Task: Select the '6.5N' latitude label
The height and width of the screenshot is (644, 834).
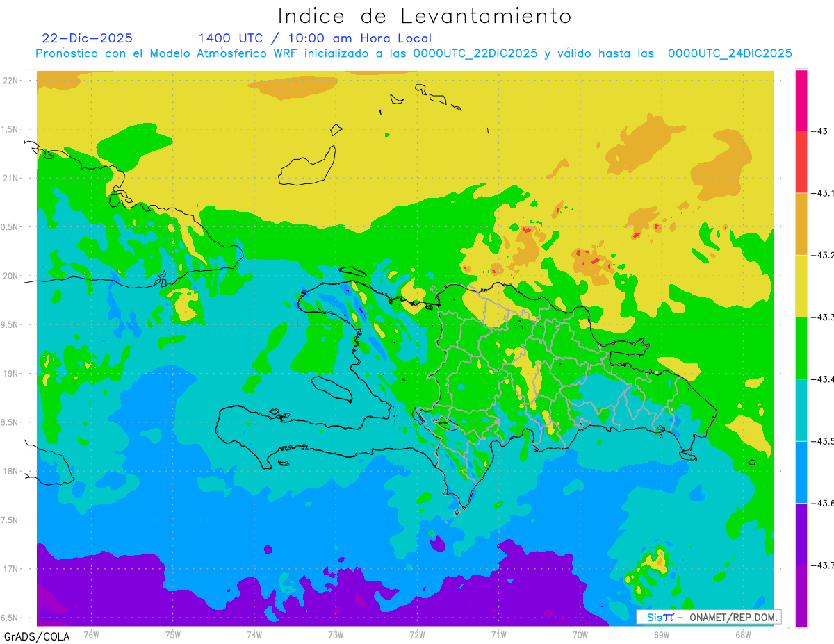Action: (10, 618)
